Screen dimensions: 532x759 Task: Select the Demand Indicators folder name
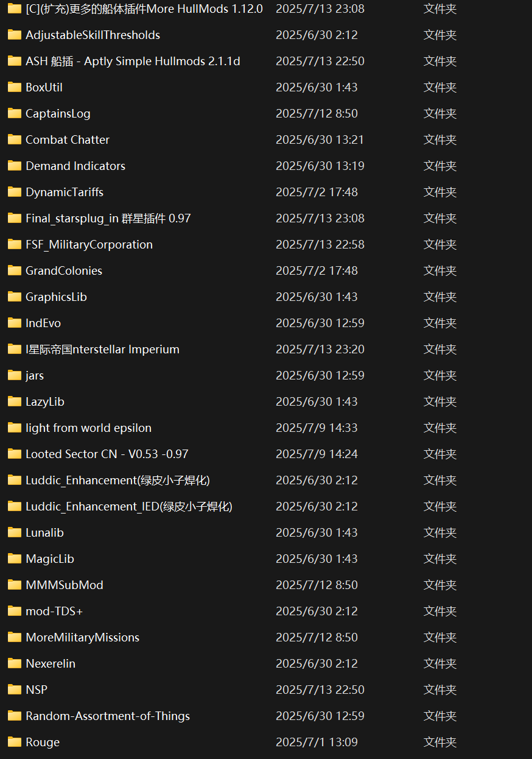pyautogui.click(x=75, y=166)
